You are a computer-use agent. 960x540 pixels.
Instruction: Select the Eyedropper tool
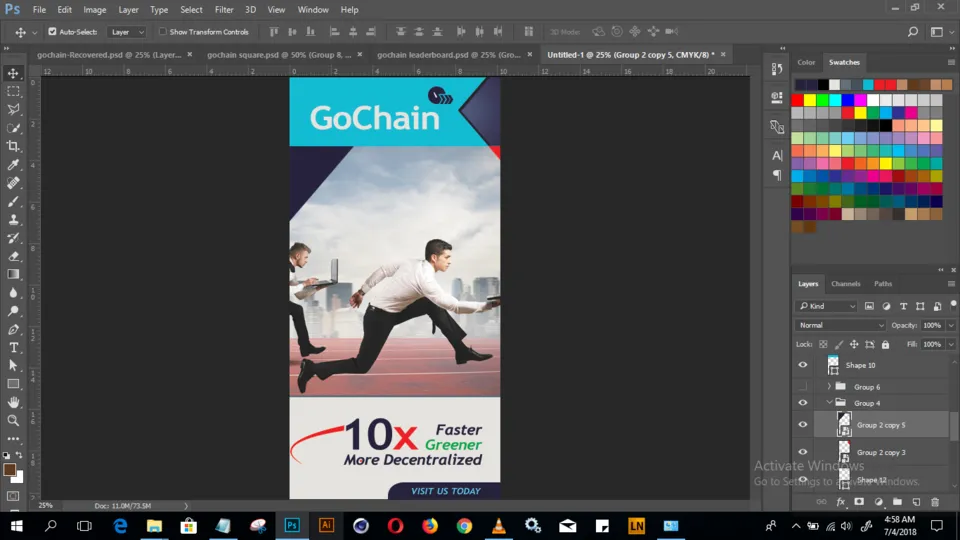tap(13, 165)
